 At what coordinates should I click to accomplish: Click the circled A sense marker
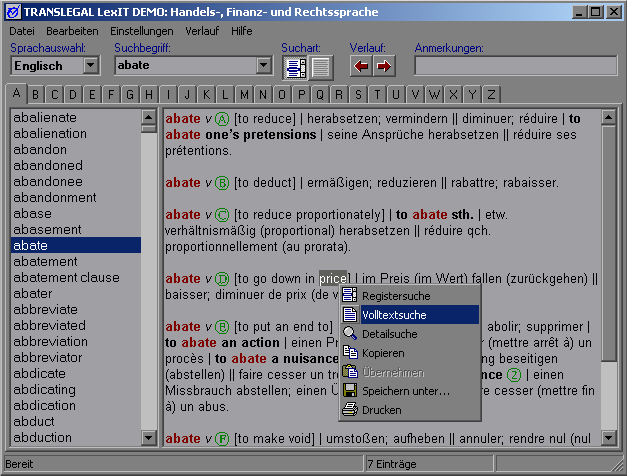(222, 119)
